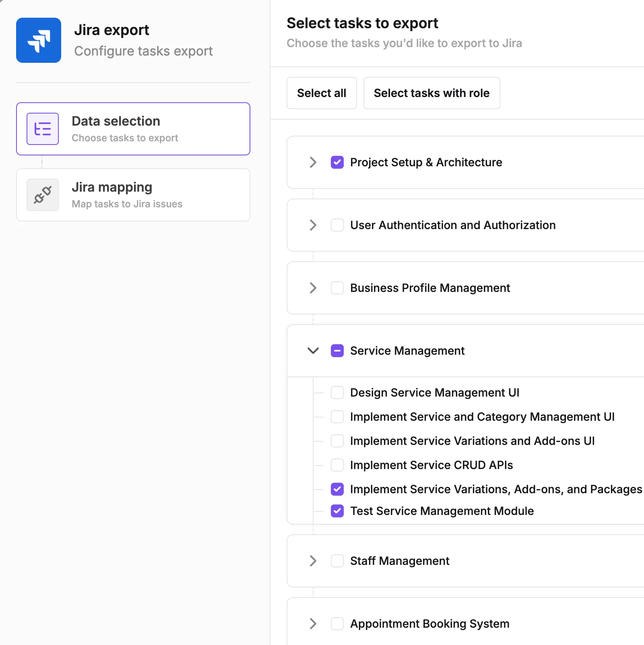Expand Project Setup & Architecture group
644x645 pixels.
point(313,162)
